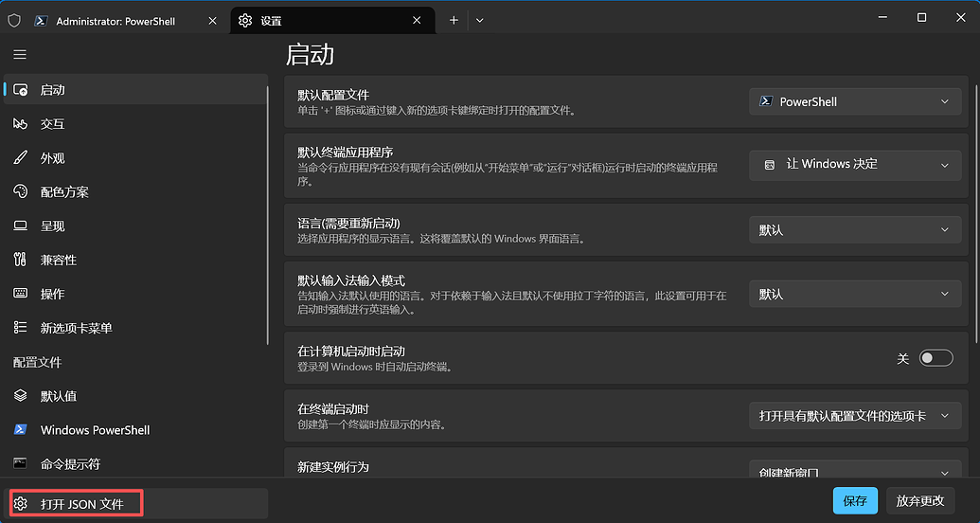
Task: Open the 命令提示符 profile settings
Action: pos(135,463)
